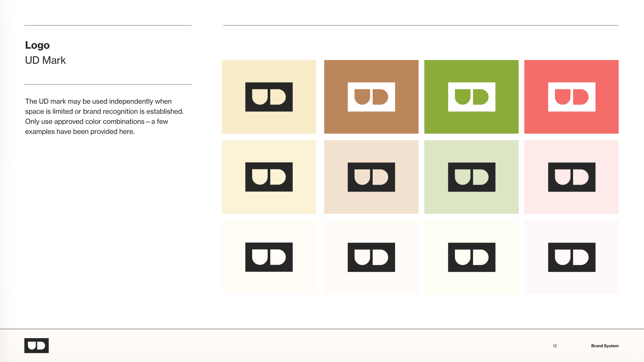Click the 'Brand System' footer label
Image resolution: width=644 pixels, height=362 pixels.
(605, 346)
